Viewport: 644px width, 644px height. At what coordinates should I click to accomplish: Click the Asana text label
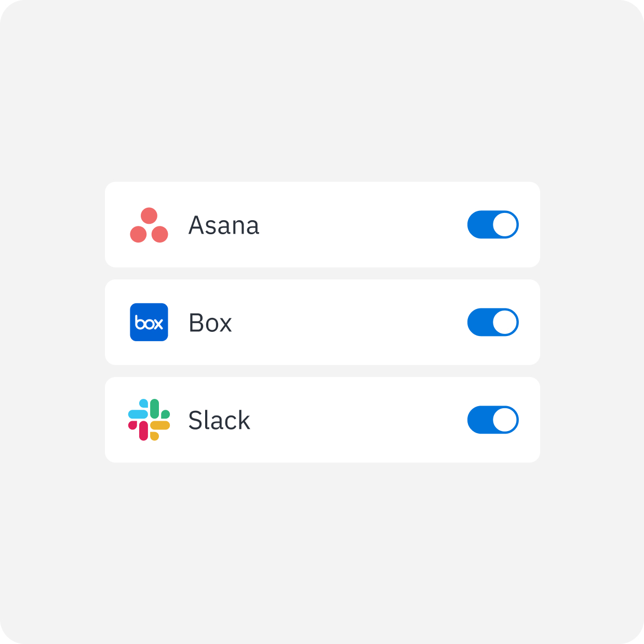coord(224,224)
